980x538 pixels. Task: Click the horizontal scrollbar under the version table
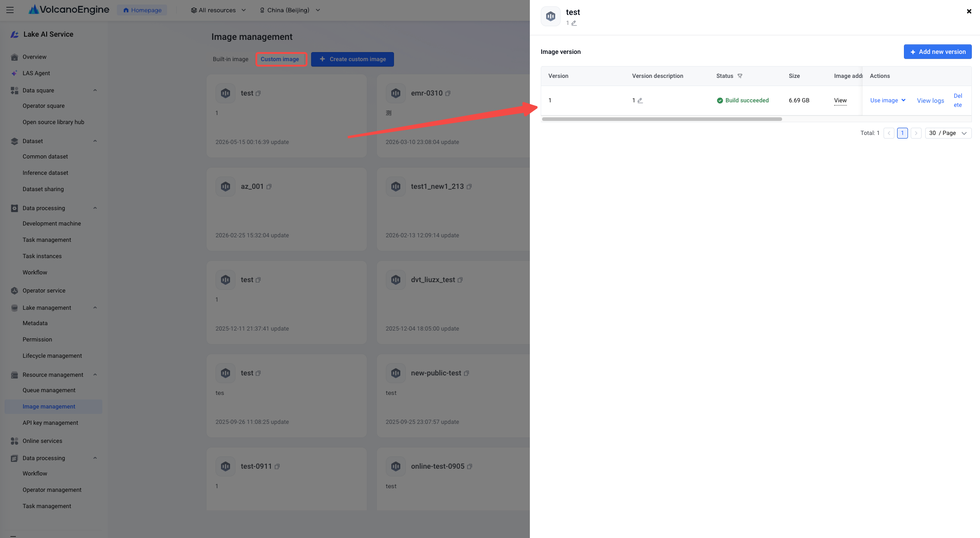[x=662, y=119]
